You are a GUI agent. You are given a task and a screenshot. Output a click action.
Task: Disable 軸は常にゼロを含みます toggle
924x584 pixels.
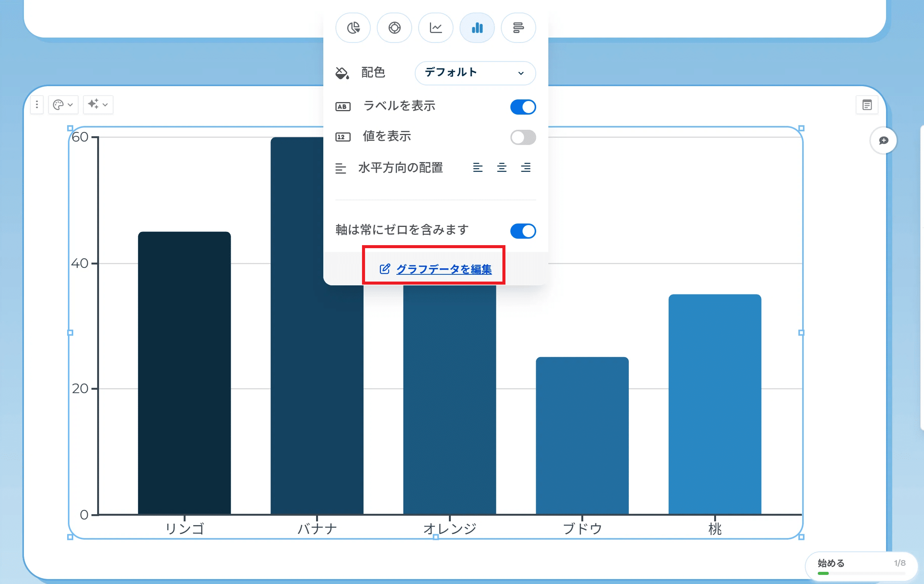pos(523,231)
